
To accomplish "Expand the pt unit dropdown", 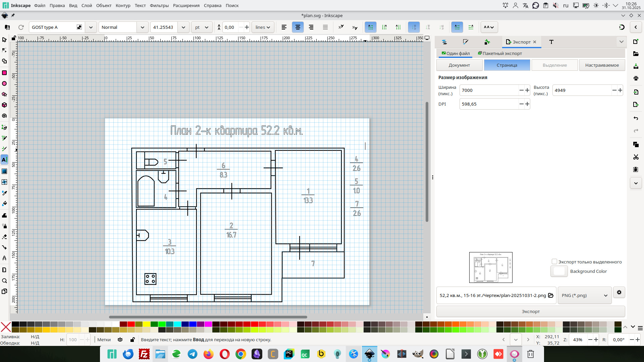I will 202,27.
